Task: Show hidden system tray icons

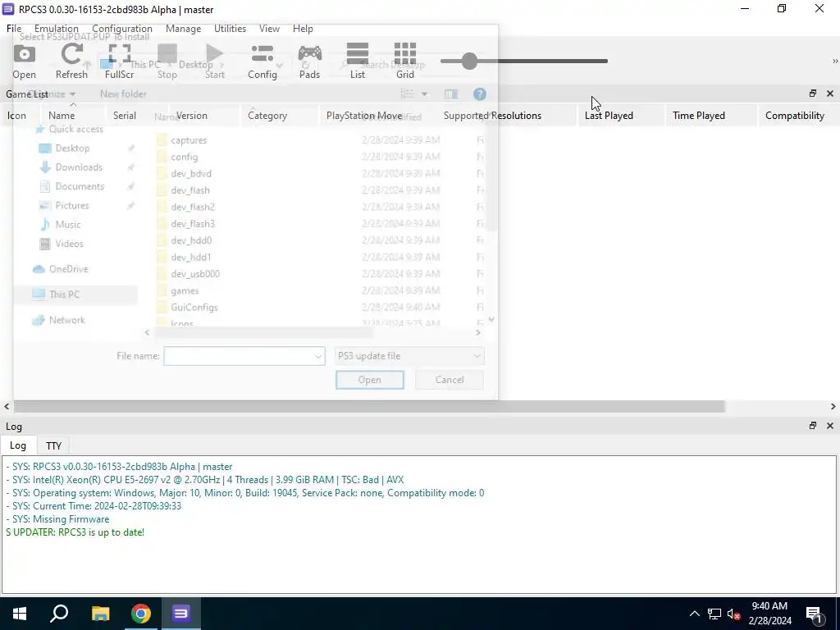Action: [694, 614]
